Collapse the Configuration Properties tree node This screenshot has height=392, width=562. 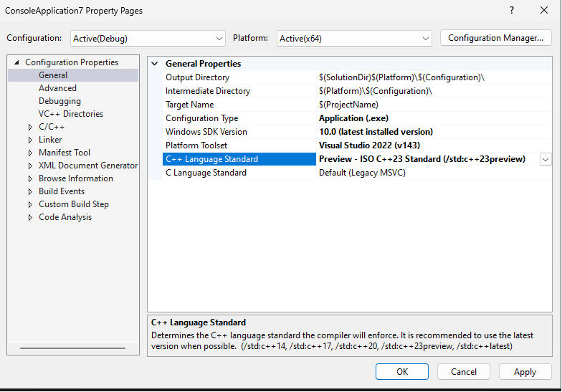(x=16, y=62)
